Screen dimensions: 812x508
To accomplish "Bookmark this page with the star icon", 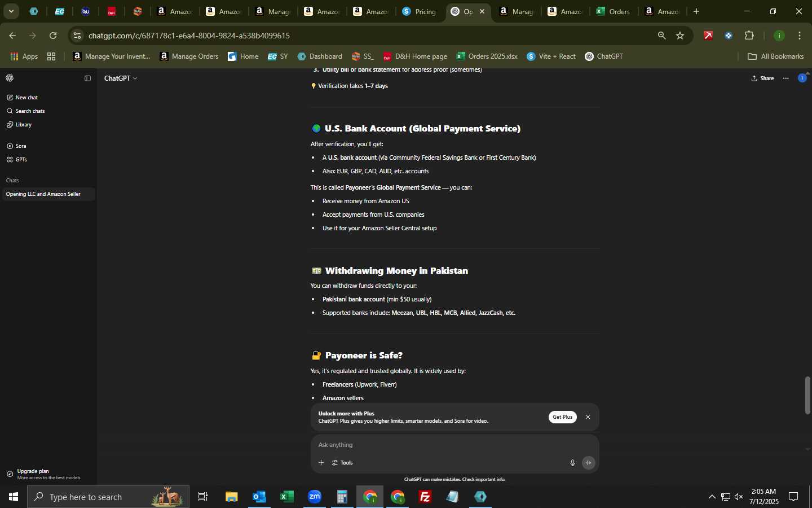I will (680, 36).
